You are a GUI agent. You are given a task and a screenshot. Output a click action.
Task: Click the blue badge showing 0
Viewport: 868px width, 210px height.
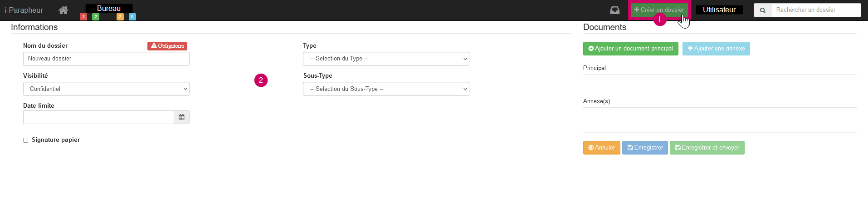pyautogui.click(x=132, y=17)
